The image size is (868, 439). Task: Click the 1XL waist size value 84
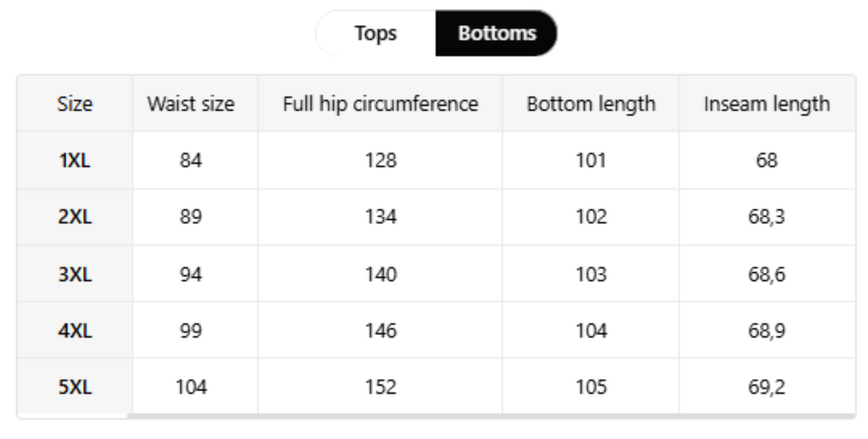pyautogui.click(x=190, y=161)
